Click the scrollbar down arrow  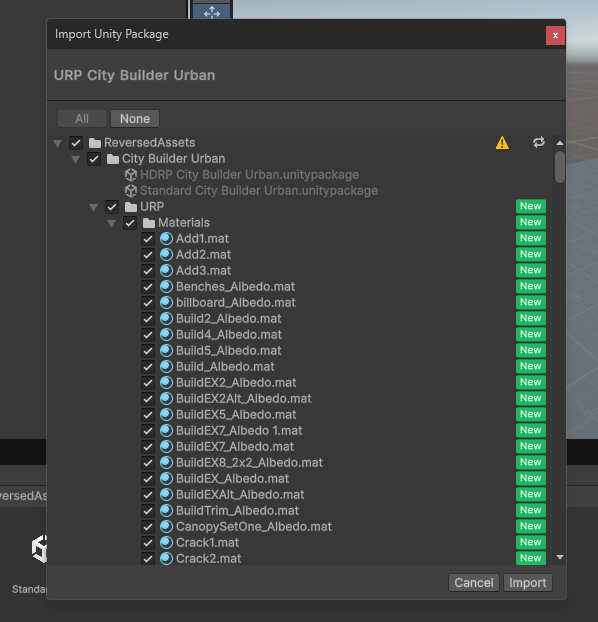(560, 557)
